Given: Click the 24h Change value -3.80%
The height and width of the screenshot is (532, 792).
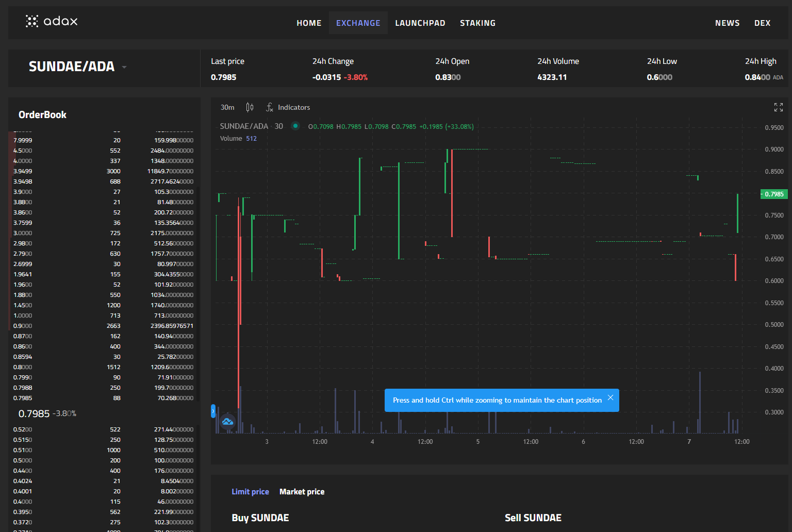Looking at the screenshot, I should pyautogui.click(x=356, y=77).
